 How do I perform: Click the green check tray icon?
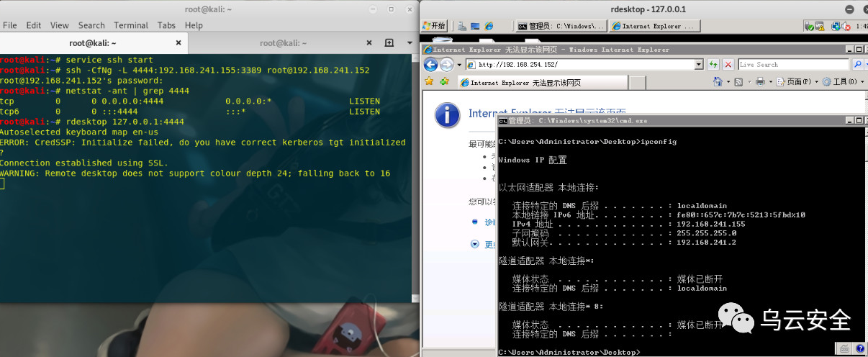tap(809, 26)
